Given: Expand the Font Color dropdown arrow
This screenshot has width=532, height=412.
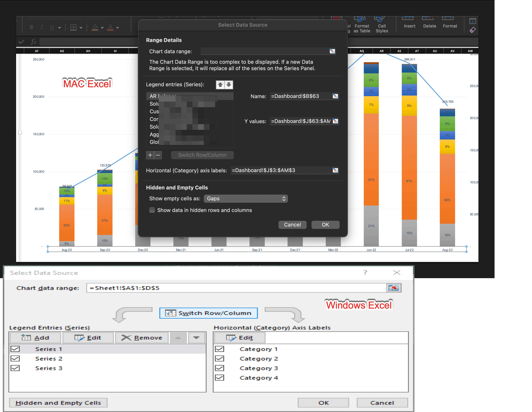Looking at the screenshot, I should (x=117, y=28).
